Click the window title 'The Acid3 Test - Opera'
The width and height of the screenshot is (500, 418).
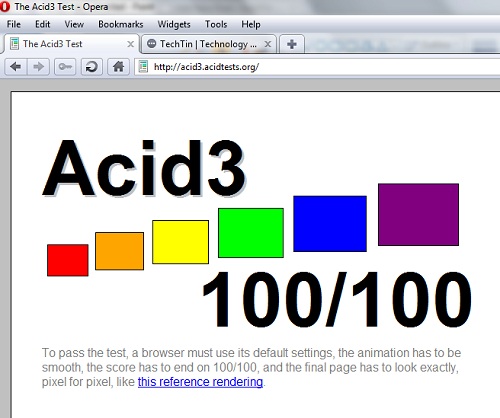pyautogui.click(x=61, y=7)
